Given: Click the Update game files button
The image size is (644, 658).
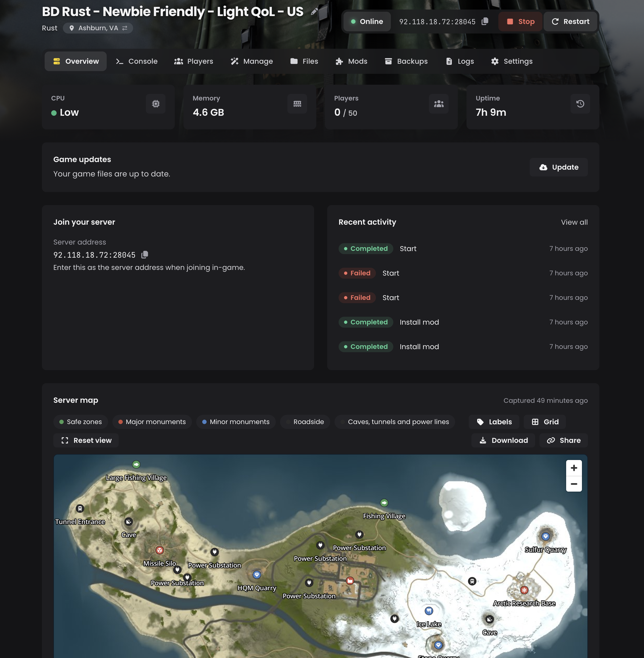Looking at the screenshot, I should coord(559,167).
